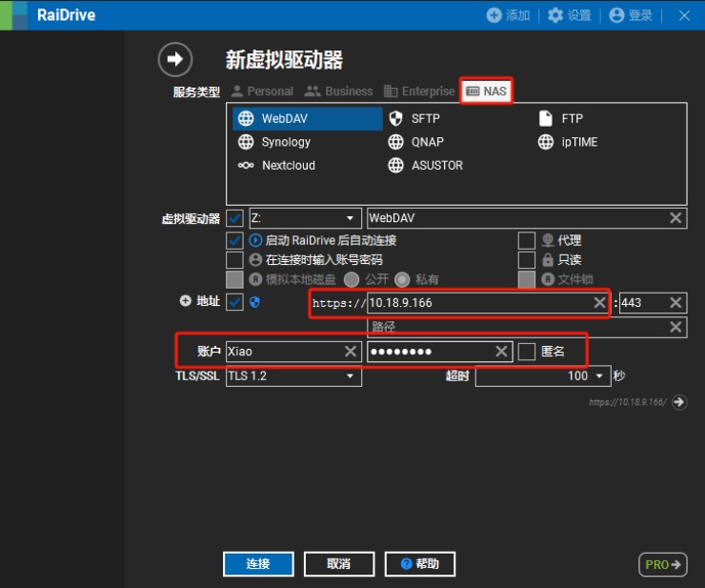Clear the 路径 path field
Viewport: 705px width, 588px height.
[675, 327]
